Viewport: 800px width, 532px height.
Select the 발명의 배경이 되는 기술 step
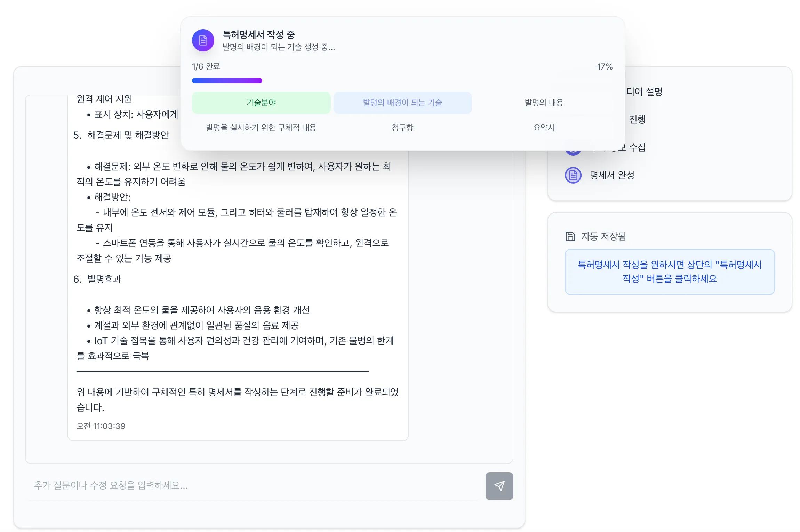[x=402, y=103]
